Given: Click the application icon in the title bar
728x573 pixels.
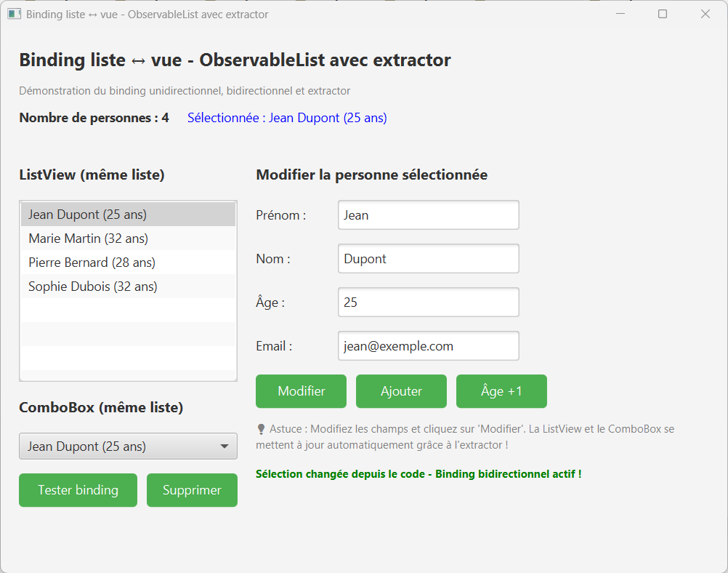Looking at the screenshot, I should click(14, 13).
